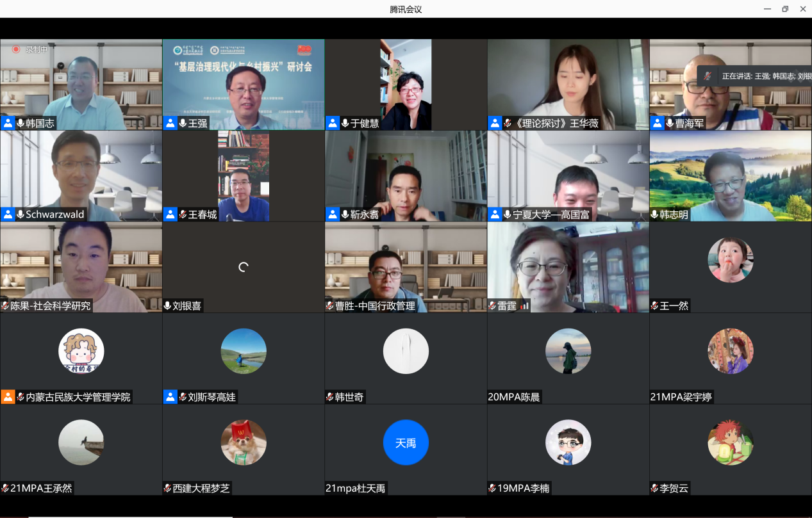
Task: Click the orange user icon beside 内蒙古民族大学管理学院
Action: 8,397
